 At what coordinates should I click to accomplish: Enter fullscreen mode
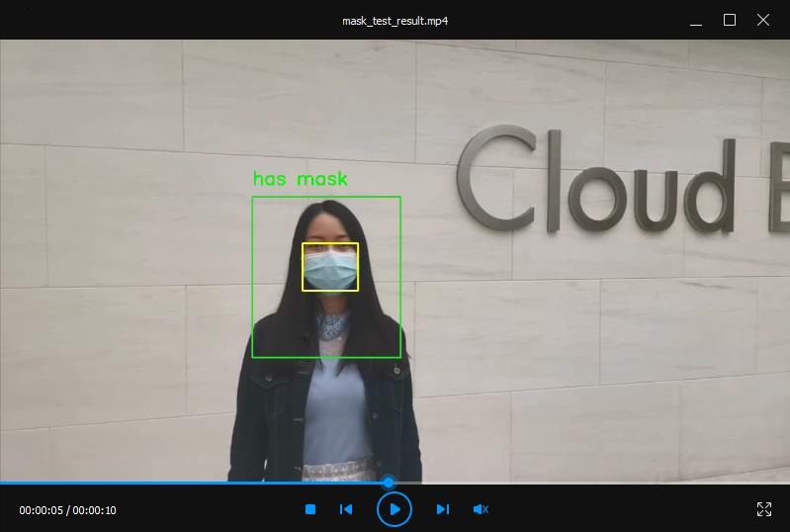point(763,509)
